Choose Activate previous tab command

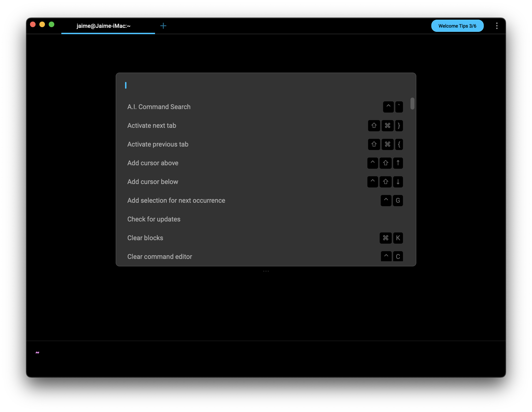[x=158, y=144]
